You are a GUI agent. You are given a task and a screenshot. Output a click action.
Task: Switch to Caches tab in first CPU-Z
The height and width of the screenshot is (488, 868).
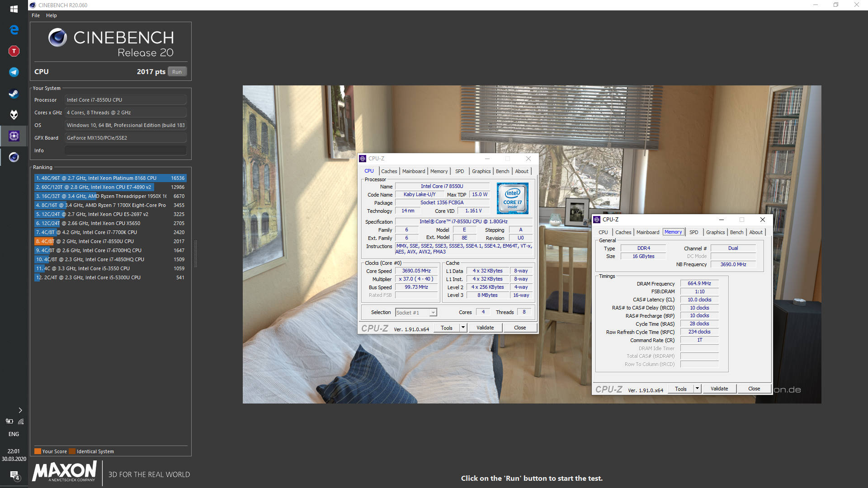click(389, 171)
